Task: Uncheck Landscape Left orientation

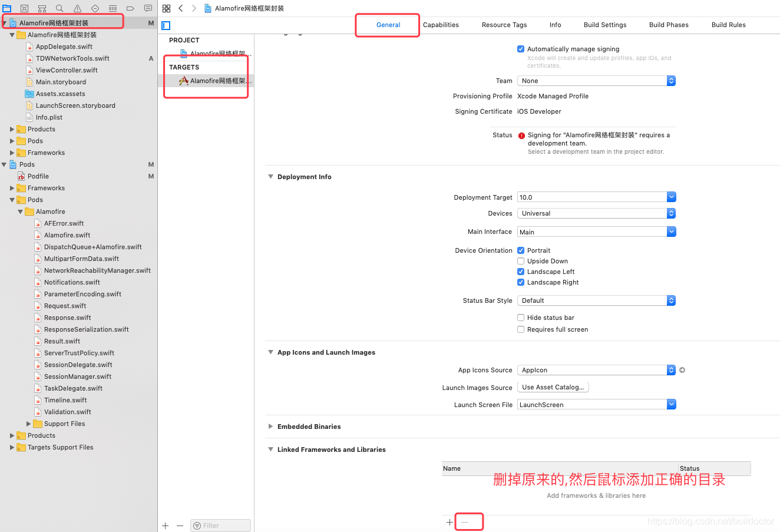Action: click(x=521, y=272)
